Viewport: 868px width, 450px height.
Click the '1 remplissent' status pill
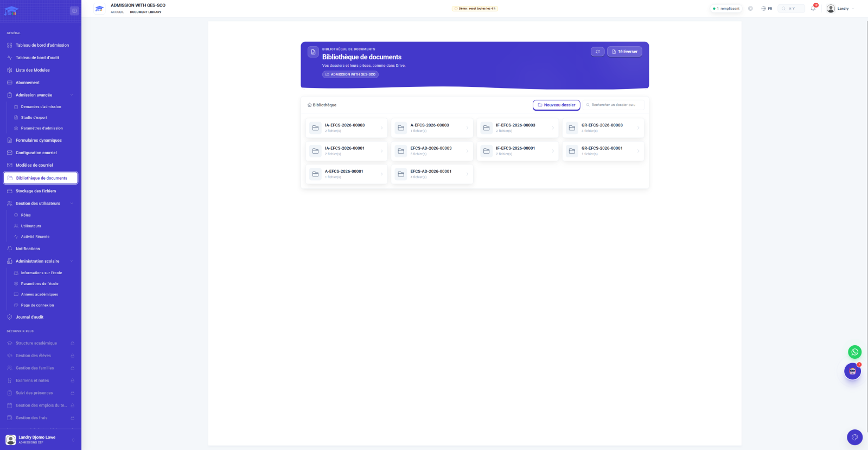click(x=726, y=9)
